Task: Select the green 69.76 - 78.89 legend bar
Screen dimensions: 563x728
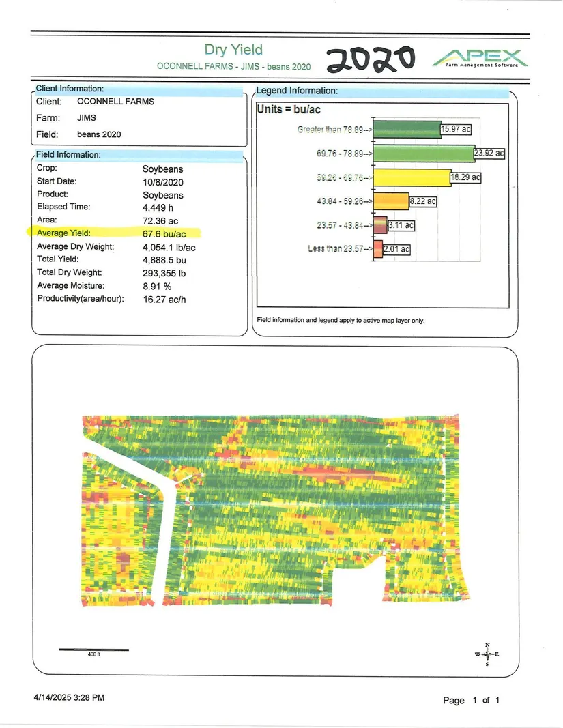Action: tap(423, 154)
